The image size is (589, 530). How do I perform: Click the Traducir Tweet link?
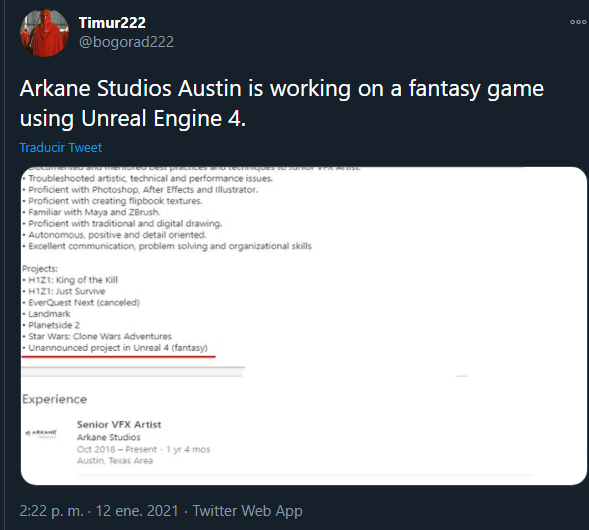pos(60,148)
